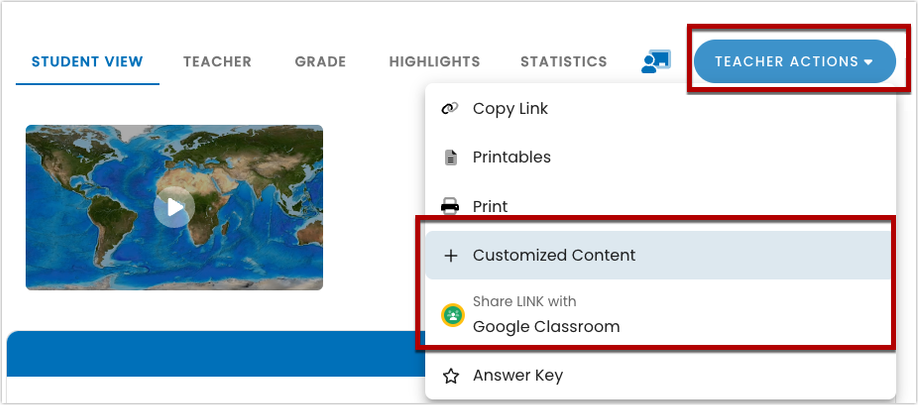The image size is (919, 406).
Task: Click the Google Classroom logo icon
Action: pos(452,315)
